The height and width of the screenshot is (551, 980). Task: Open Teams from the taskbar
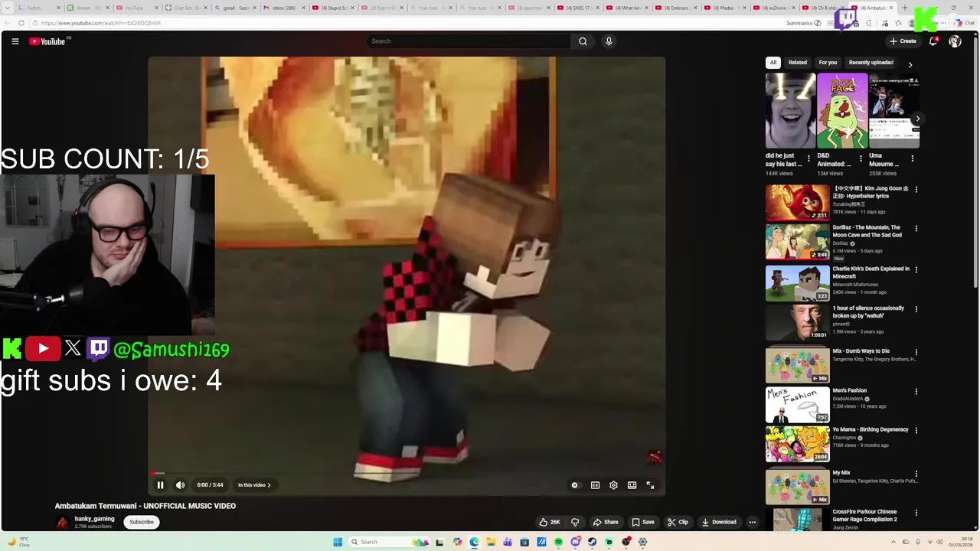[508, 542]
